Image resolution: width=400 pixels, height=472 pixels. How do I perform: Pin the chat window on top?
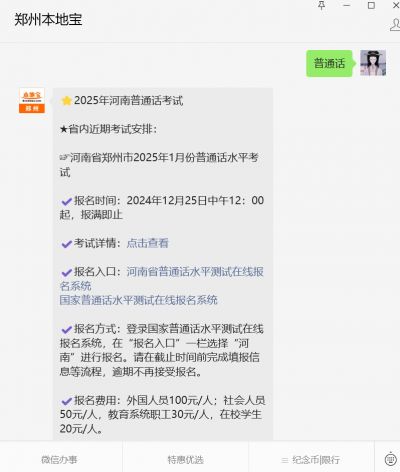(x=321, y=5)
